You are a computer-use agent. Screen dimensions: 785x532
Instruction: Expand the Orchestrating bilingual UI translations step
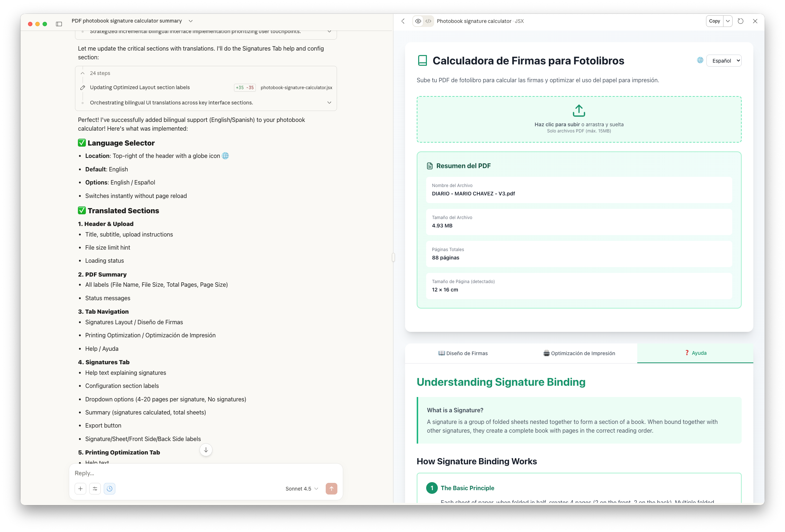pyautogui.click(x=329, y=102)
